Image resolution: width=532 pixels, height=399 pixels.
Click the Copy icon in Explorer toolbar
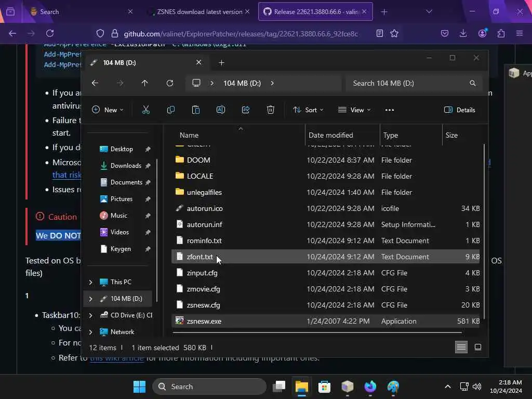click(170, 110)
